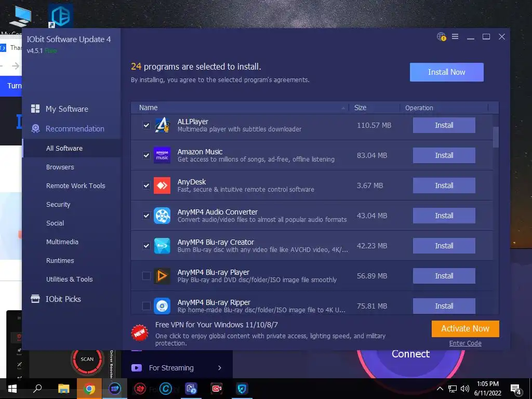
Task: Select Security category
Action: [71, 204]
